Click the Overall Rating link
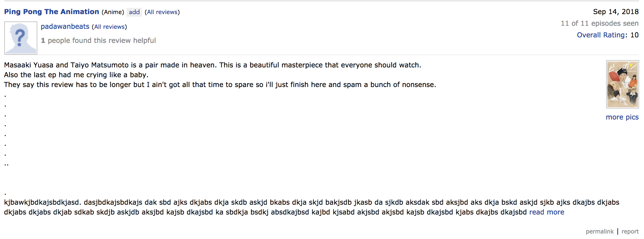This screenshot has height=239, width=644. tap(601, 35)
